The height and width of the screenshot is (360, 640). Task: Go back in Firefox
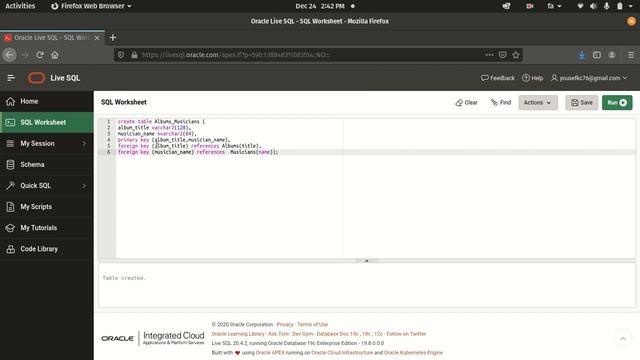click(x=9, y=55)
